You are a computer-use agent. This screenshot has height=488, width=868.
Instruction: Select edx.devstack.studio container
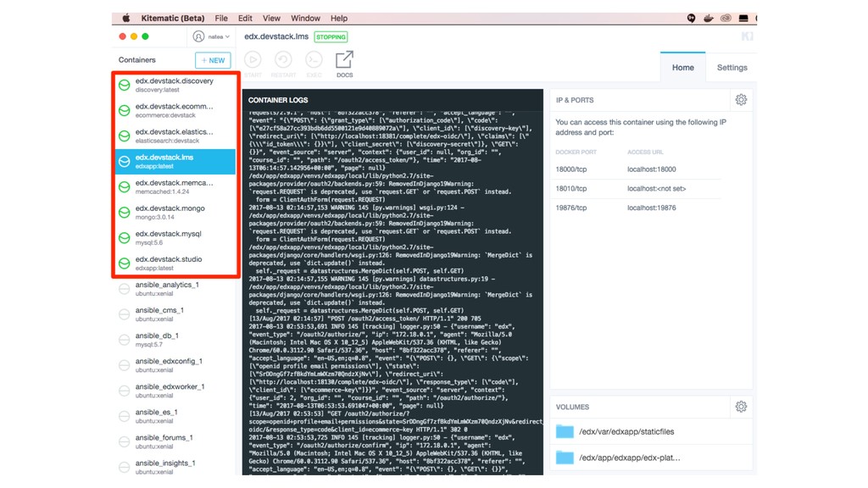[175, 263]
